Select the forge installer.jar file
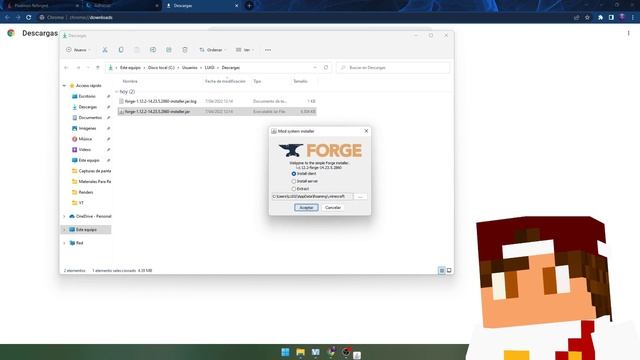This screenshot has width=640, height=360. (217, 111)
